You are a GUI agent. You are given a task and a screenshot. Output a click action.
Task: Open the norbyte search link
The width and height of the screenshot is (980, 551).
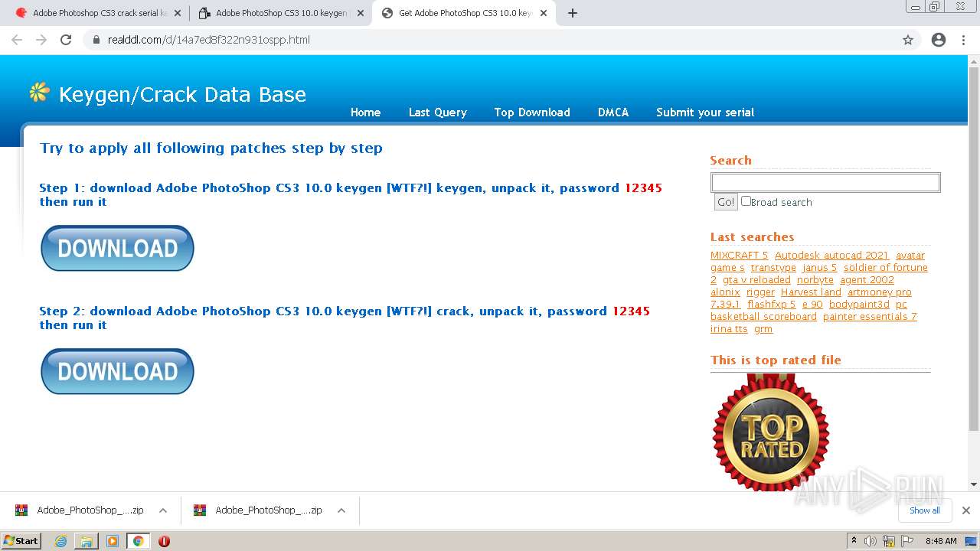pyautogui.click(x=815, y=280)
